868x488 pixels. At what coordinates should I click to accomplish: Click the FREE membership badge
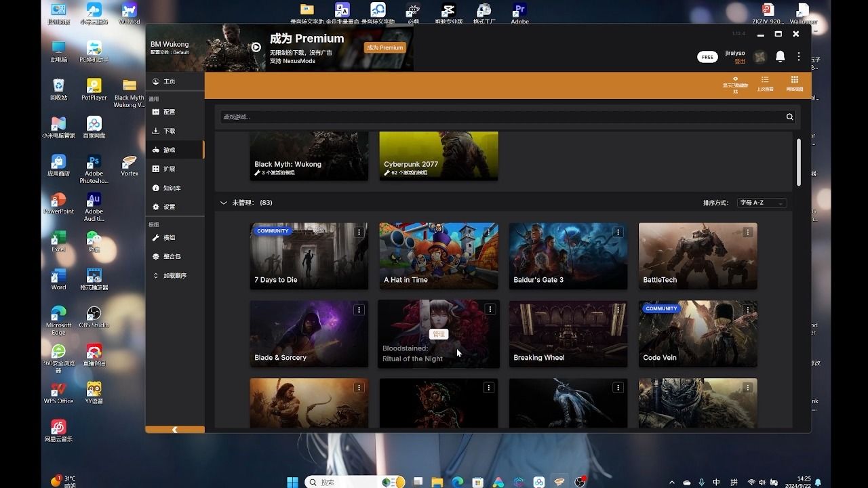pyautogui.click(x=707, y=57)
